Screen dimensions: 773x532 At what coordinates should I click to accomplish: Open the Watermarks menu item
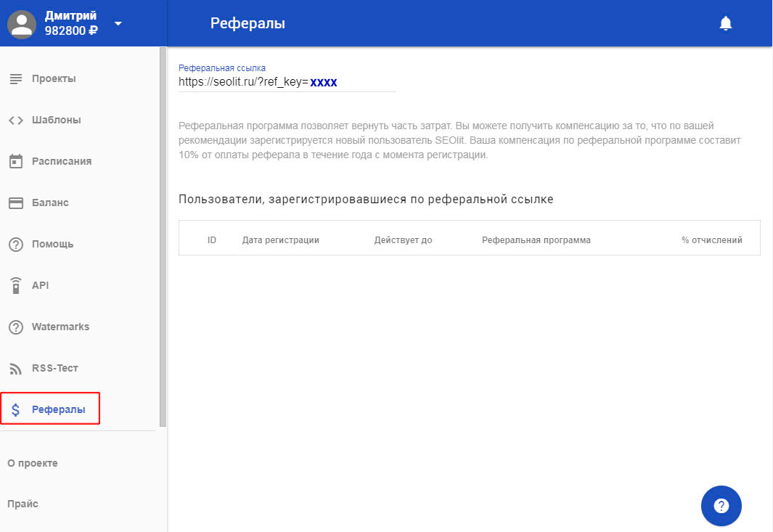pos(60,327)
